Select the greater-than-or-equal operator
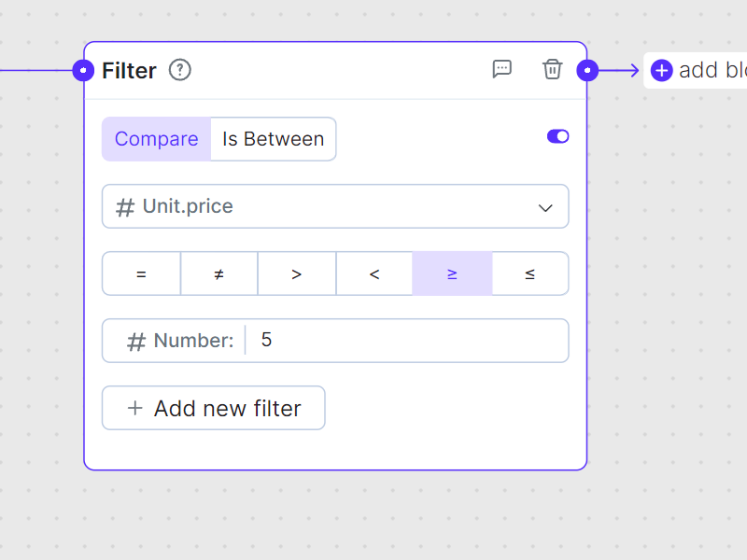 [452, 273]
